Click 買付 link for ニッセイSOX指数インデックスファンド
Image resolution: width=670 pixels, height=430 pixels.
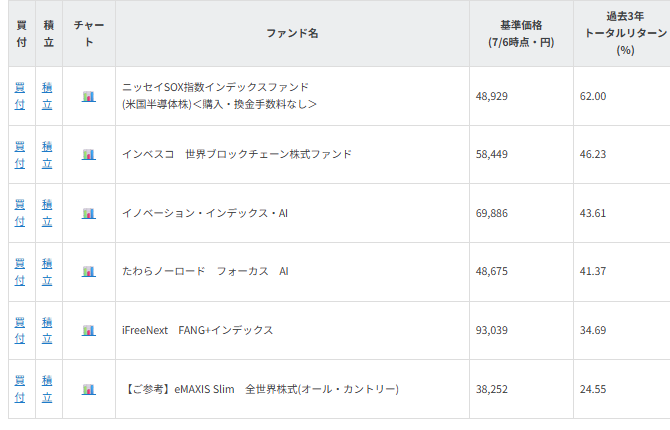20,96
